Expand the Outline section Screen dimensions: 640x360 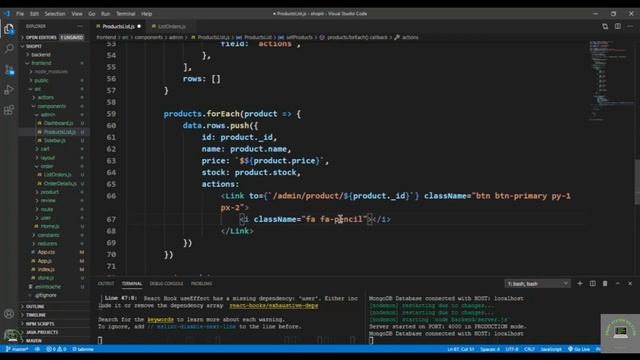click(x=35, y=306)
